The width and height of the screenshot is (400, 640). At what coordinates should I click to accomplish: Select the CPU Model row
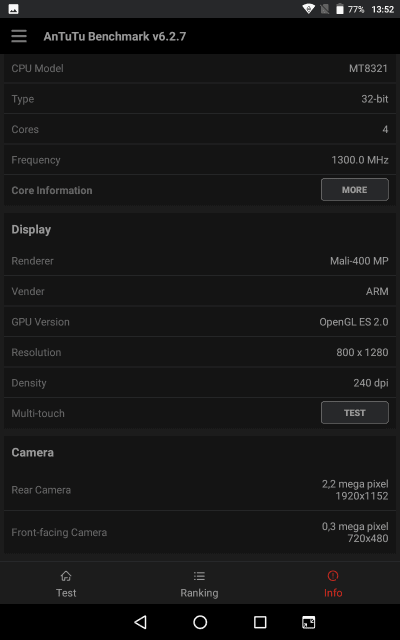pos(200,68)
